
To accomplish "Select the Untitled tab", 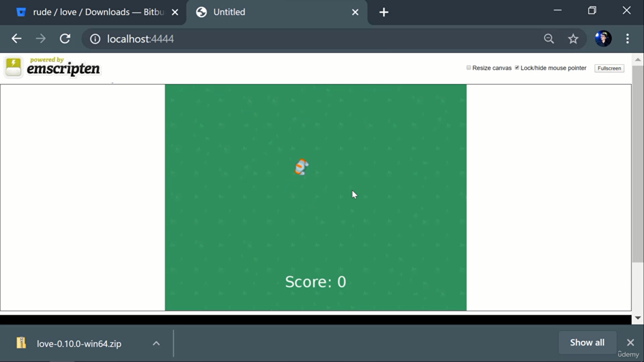I will [x=277, y=12].
